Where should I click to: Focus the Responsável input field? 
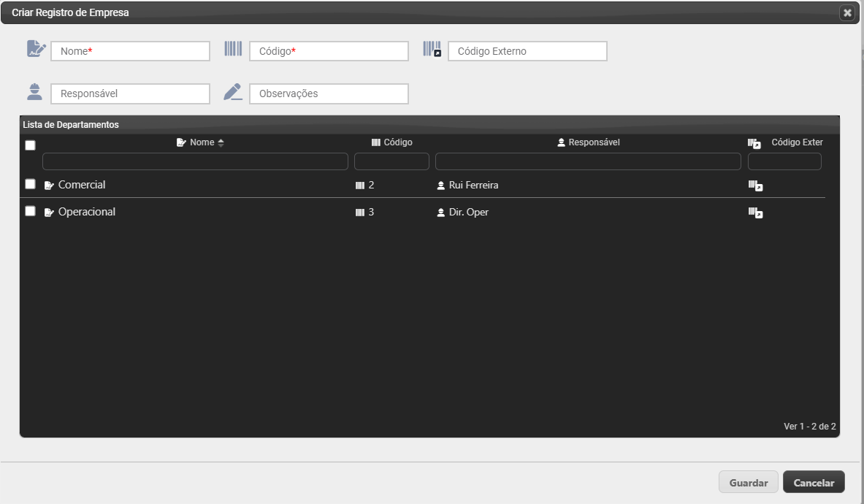click(x=130, y=93)
